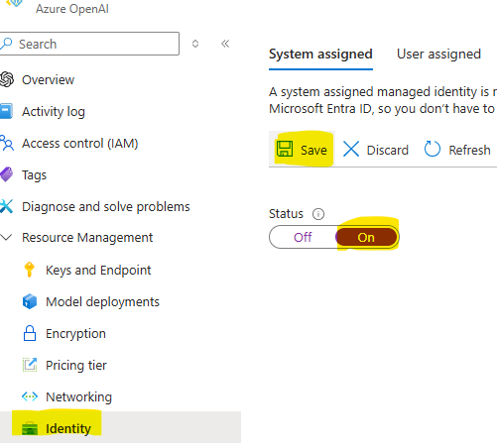Collapse the Resource Management section
Screen dimensions: 497x448
click(6, 237)
